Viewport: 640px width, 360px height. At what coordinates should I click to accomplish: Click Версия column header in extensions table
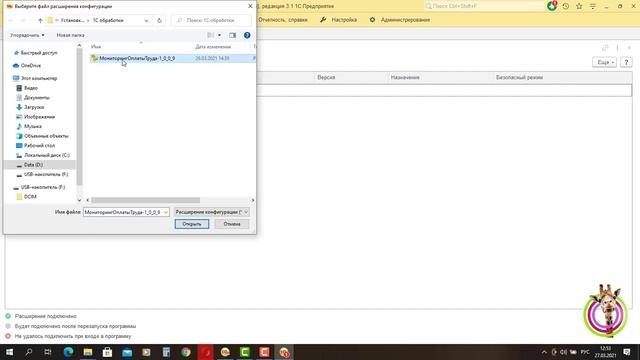coord(326,77)
